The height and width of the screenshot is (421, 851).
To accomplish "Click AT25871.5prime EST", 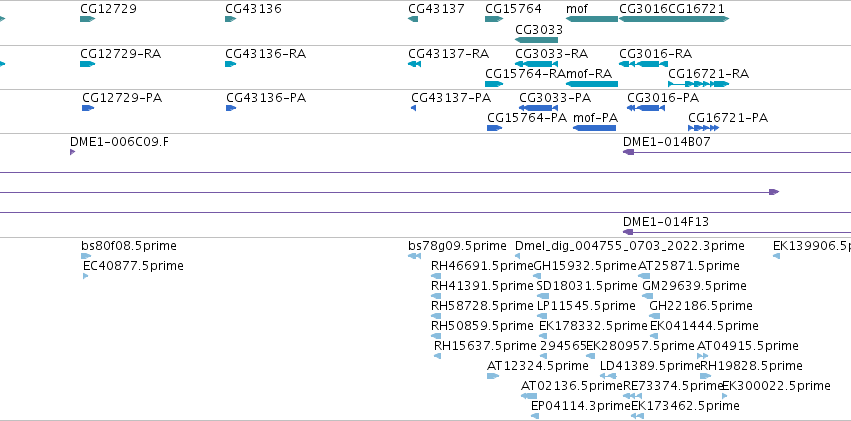I will click(644, 276).
